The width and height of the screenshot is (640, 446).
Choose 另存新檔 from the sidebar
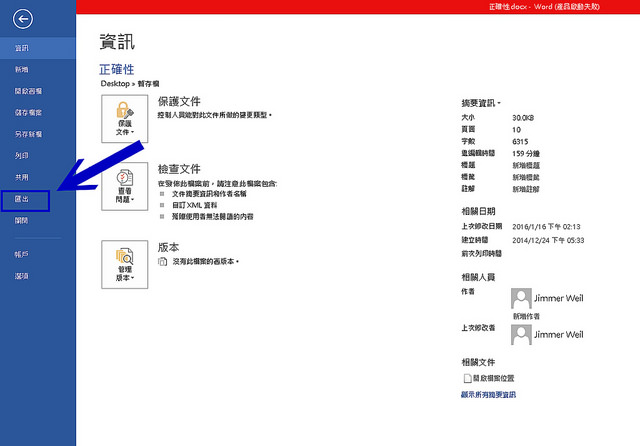pyautogui.click(x=28, y=134)
